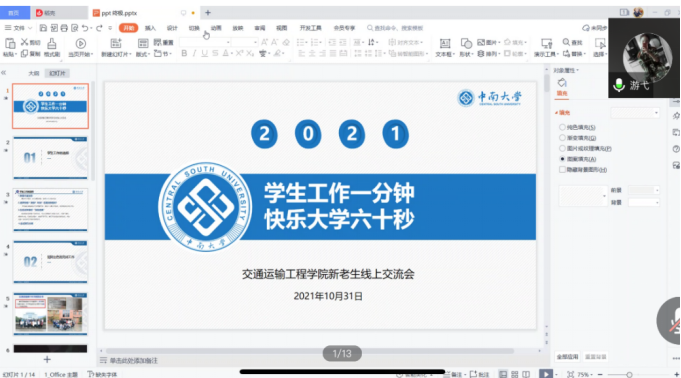Click the Find magnifier 查找 icon
This screenshot has width=681, height=378.
tap(566, 42)
